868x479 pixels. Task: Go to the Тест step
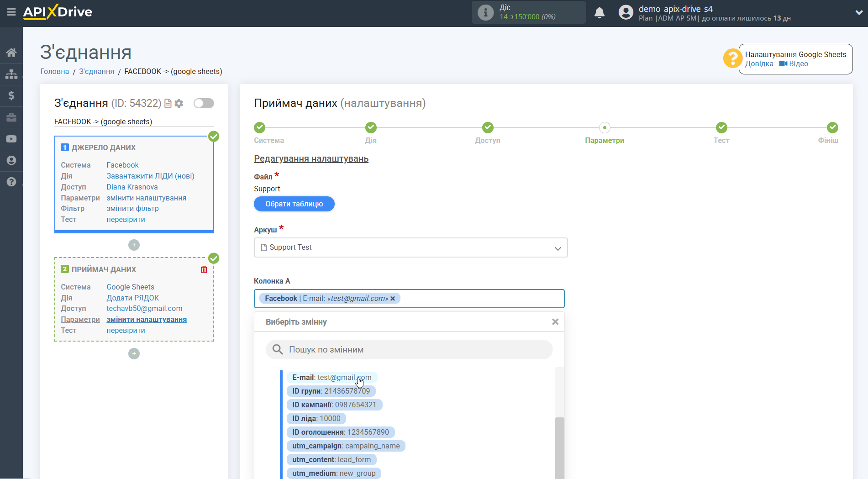721,127
